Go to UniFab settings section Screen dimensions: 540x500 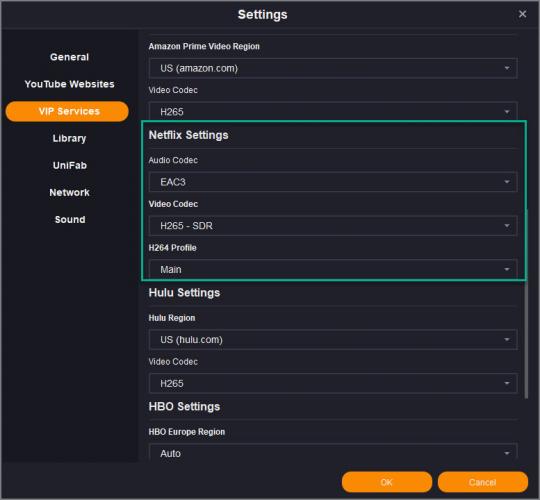click(x=70, y=165)
